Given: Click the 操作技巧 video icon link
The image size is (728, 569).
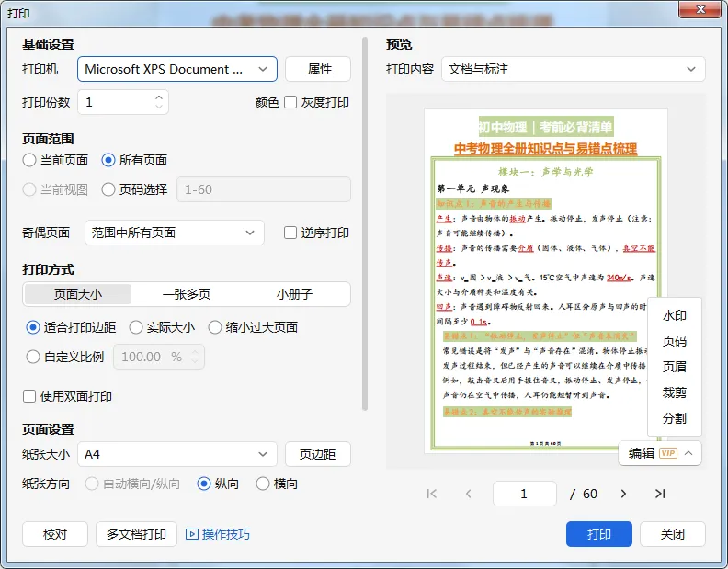Looking at the screenshot, I should click(218, 534).
